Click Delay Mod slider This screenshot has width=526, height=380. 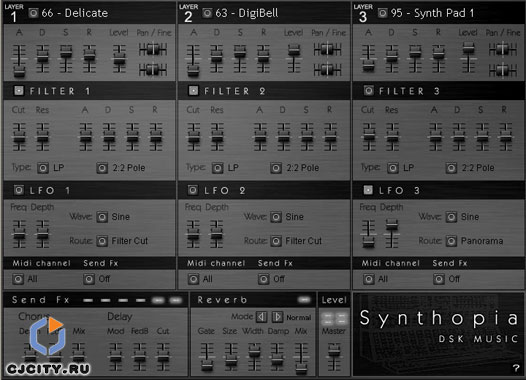tap(116, 357)
